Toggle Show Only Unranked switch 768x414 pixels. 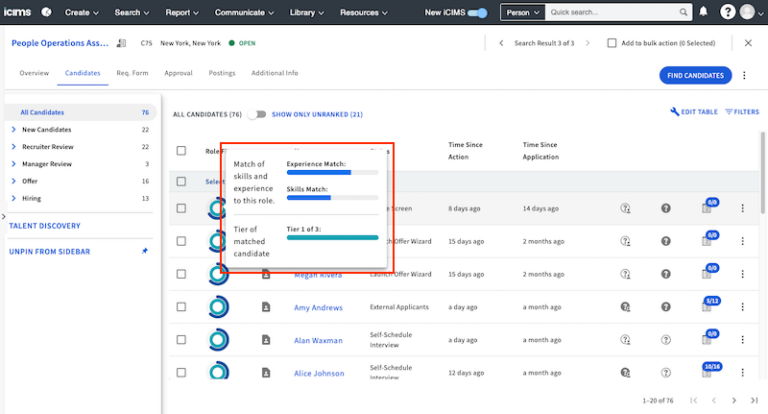(x=259, y=114)
